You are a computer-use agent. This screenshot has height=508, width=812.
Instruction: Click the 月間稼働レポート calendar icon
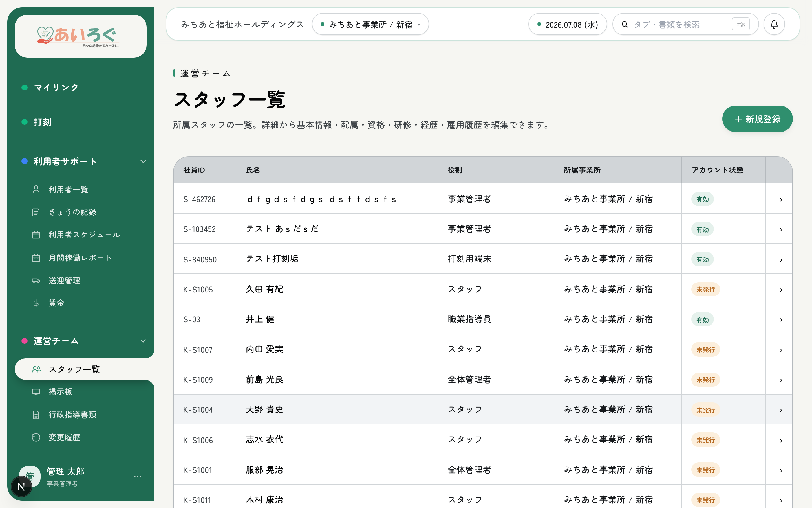pyautogui.click(x=36, y=258)
